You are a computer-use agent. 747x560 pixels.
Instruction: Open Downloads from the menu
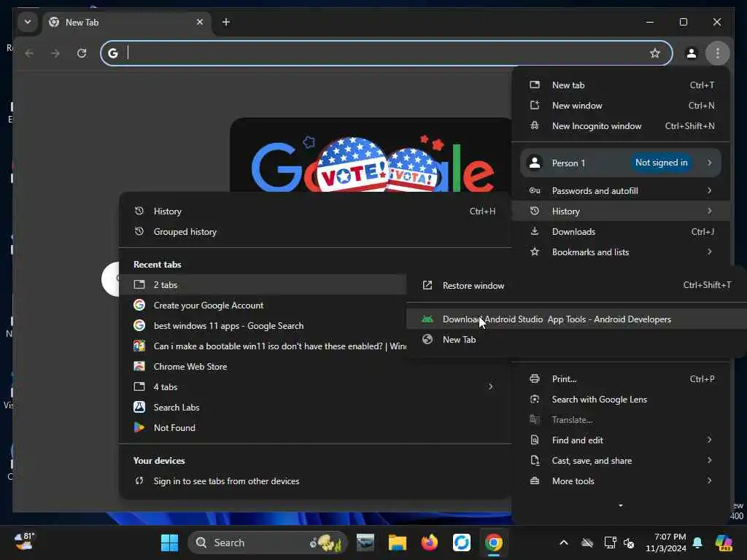point(622,232)
